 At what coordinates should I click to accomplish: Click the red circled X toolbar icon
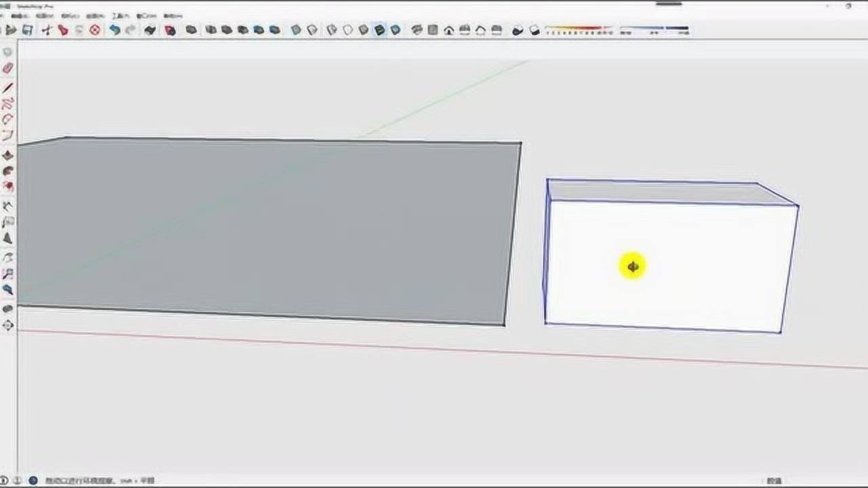(x=95, y=30)
